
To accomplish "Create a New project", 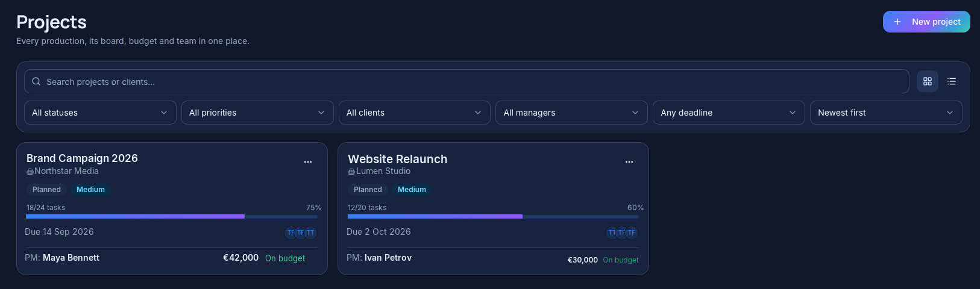I will pyautogui.click(x=926, y=22).
